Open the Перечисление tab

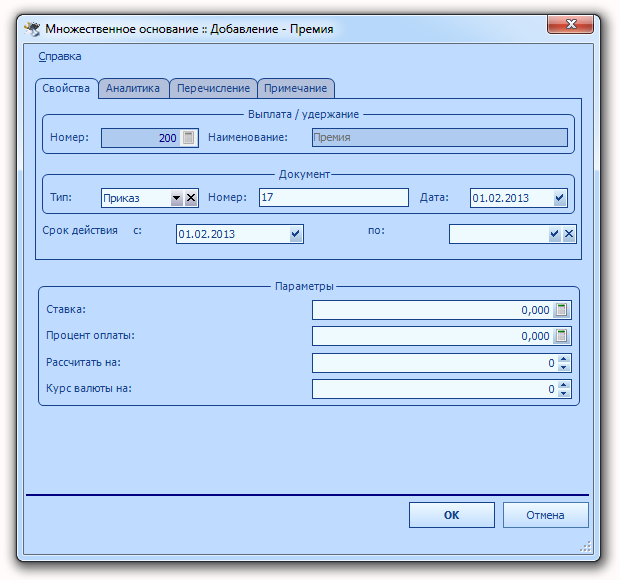(214, 88)
